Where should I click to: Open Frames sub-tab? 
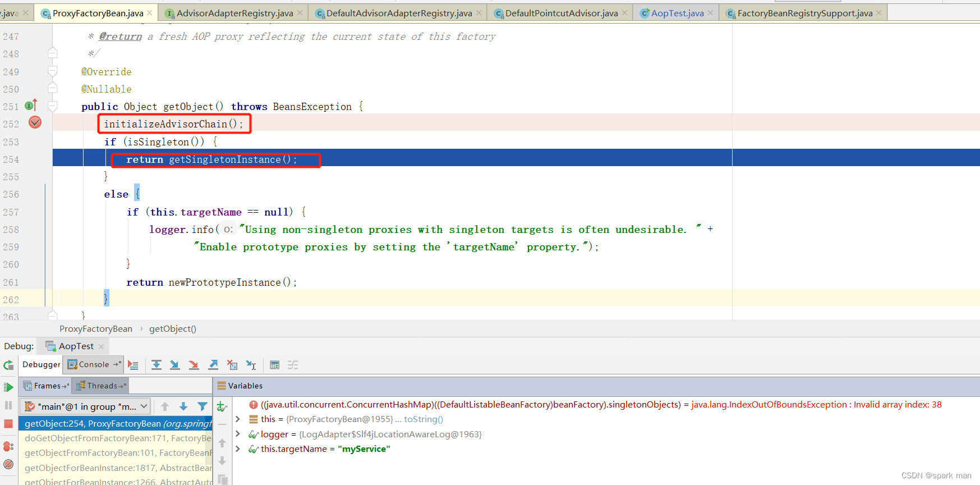(x=46, y=386)
